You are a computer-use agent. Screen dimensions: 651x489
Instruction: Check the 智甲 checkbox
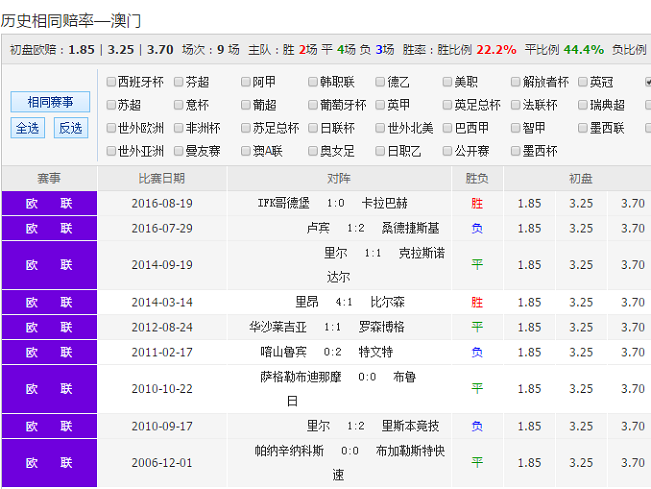pos(516,128)
